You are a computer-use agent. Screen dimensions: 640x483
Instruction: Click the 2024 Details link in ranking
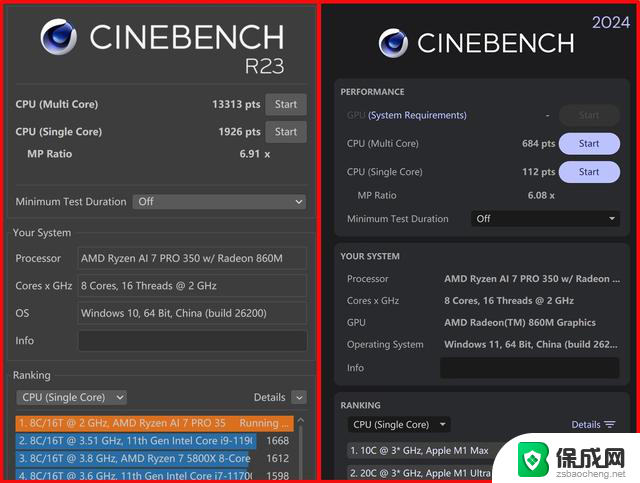coord(586,425)
